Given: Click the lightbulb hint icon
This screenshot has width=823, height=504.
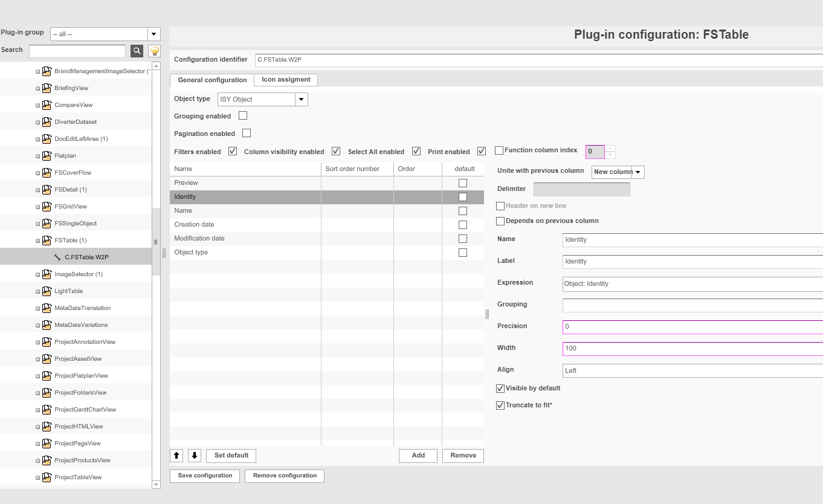Looking at the screenshot, I should (155, 51).
